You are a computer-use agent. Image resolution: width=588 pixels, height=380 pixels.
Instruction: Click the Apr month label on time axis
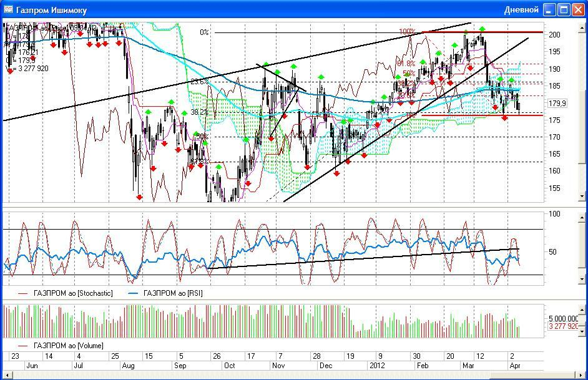click(x=515, y=366)
